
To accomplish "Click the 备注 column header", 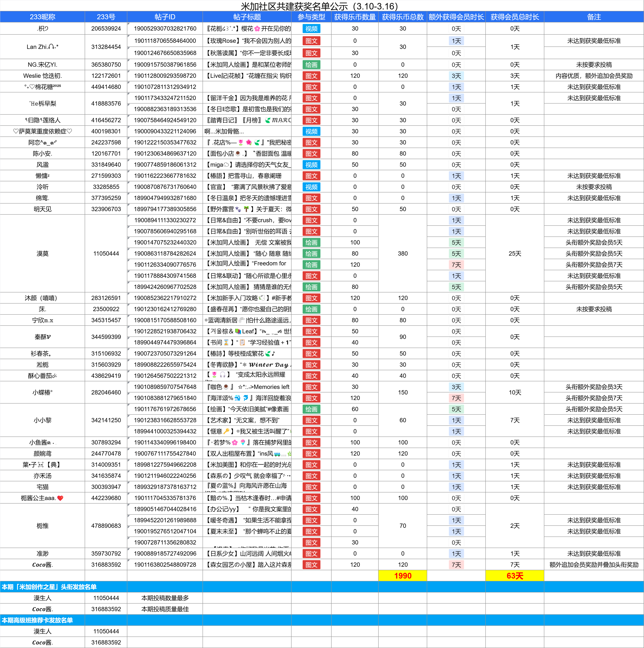I will [x=594, y=17].
